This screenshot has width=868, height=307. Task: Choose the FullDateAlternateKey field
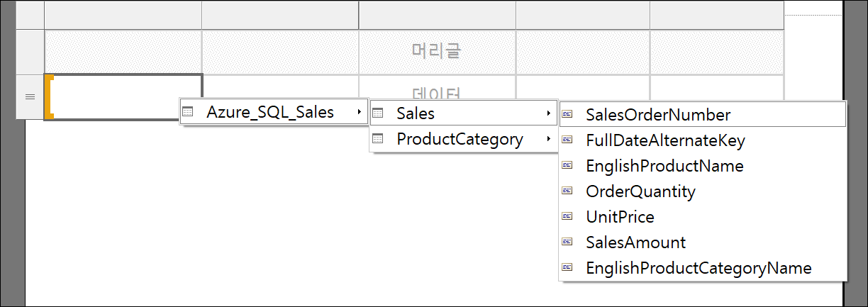pyautogui.click(x=702, y=140)
